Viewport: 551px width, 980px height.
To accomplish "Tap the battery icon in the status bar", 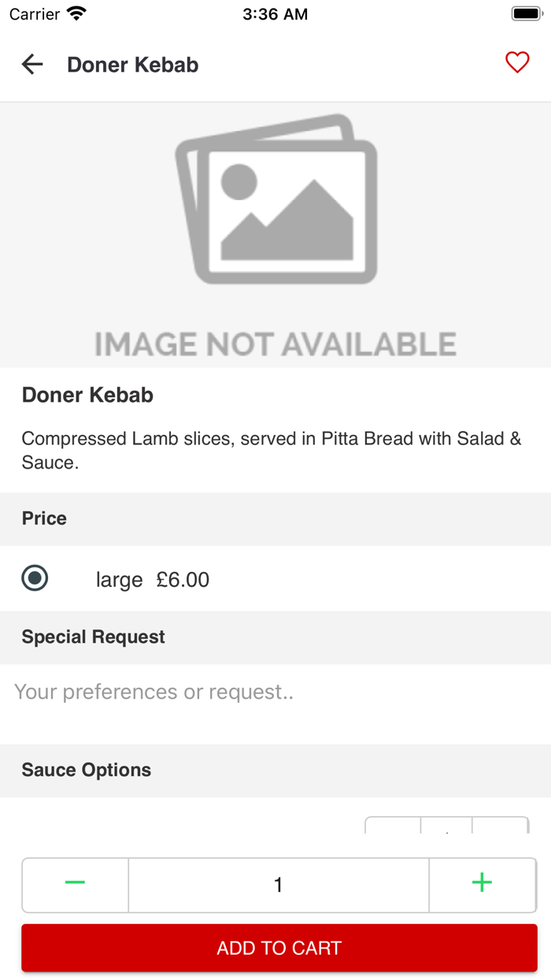I will point(524,12).
